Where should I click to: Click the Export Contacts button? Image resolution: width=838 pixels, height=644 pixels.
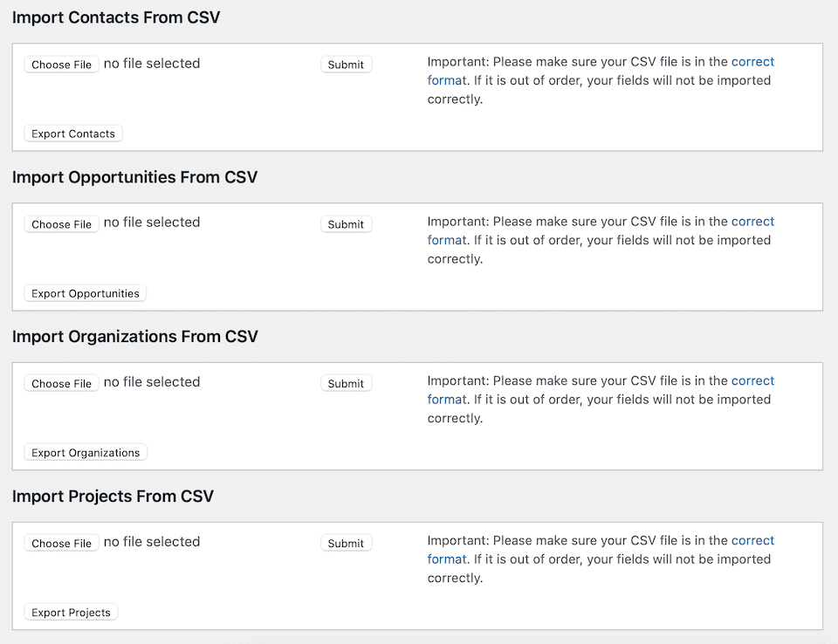tap(73, 134)
